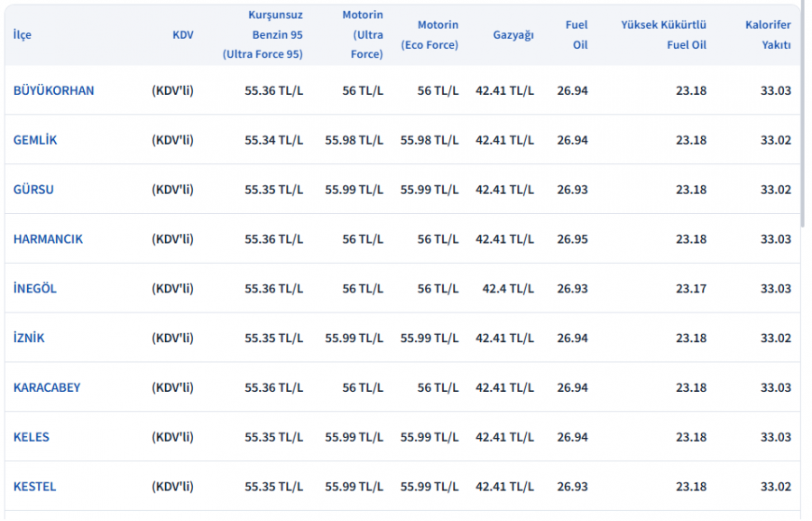812x521 pixels.
Task: Click the İlçe column header
Action: point(23,35)
